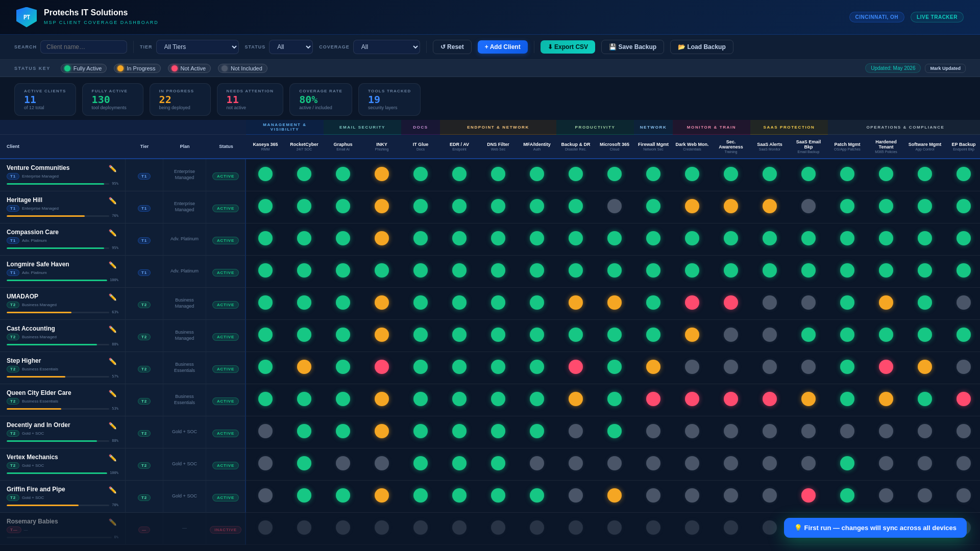The height and width of the screenshot is (551, 980).
Task: Click the IT Glue column header
Action: [x=421, y=146]
